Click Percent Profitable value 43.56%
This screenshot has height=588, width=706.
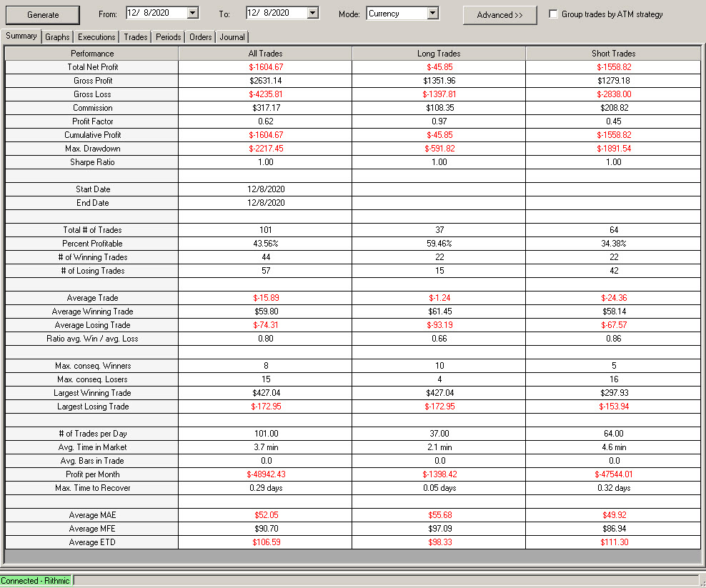pyautogui.click(x=266, y=244)
